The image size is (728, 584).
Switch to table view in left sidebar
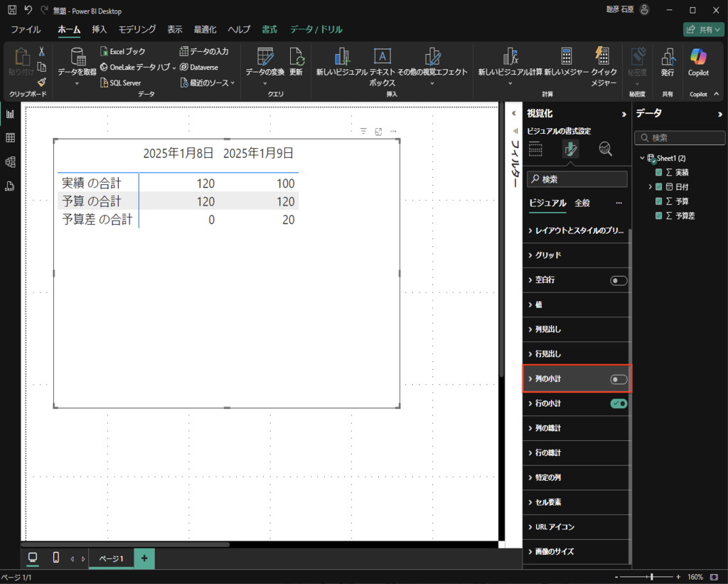coord(10,138)
